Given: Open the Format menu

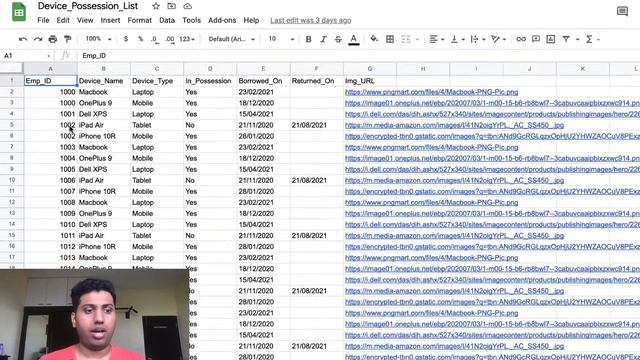Looking at the screenshot, I should pyautogui.click(x=140, y=20).
